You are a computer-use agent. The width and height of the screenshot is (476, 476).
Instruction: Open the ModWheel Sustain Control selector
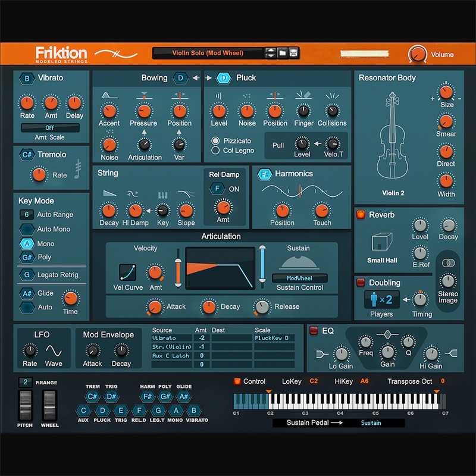coord(300,278)
